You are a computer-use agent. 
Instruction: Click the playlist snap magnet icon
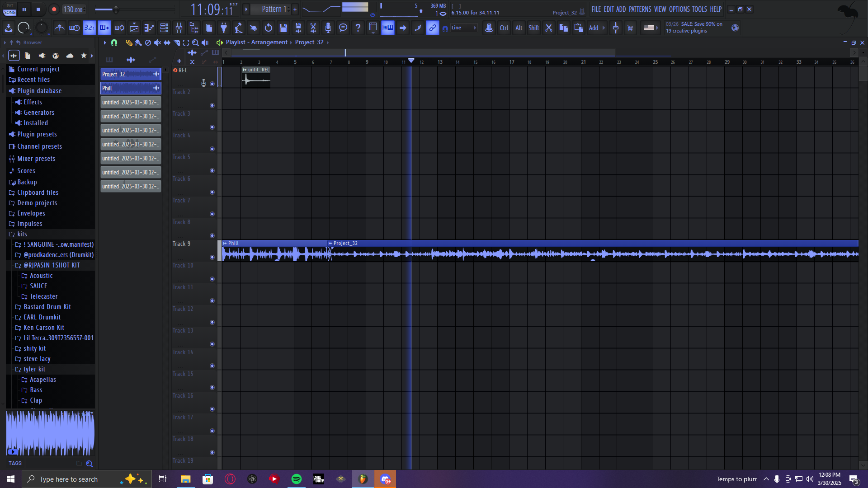point(114,42)
